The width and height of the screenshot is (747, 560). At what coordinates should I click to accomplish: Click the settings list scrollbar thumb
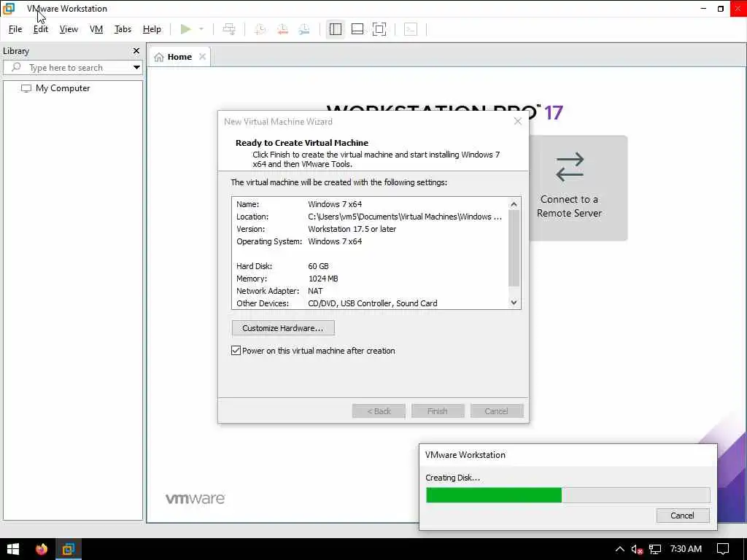click(514, 249)
